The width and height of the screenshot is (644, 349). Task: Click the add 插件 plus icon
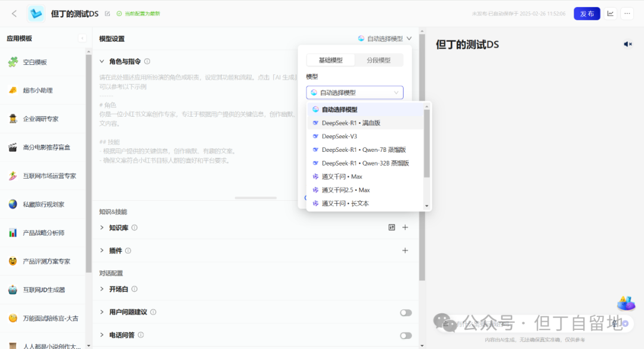tap(405, 251)
